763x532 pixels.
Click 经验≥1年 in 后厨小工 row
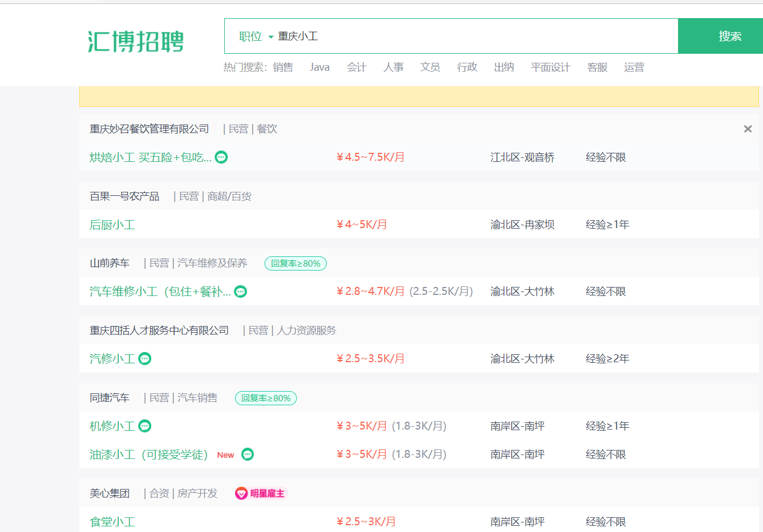[608, 225]
